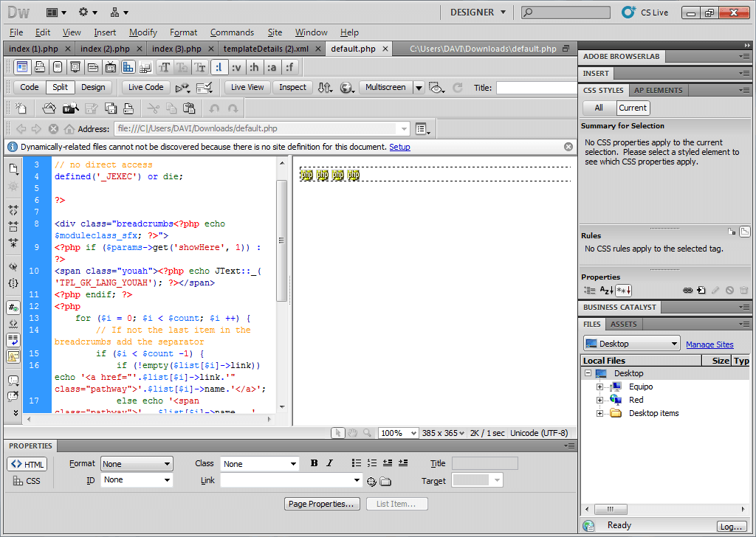The width and height of the screenshot is (756, 537).
Task: Open the File Management icon menu
Action: pyautogui.click(x=325, y=88)
